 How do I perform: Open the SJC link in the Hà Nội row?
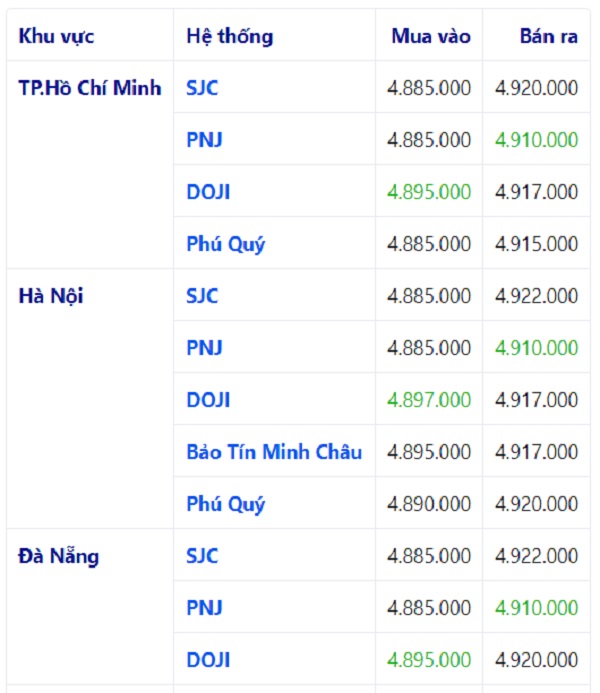tap(202, 296)
